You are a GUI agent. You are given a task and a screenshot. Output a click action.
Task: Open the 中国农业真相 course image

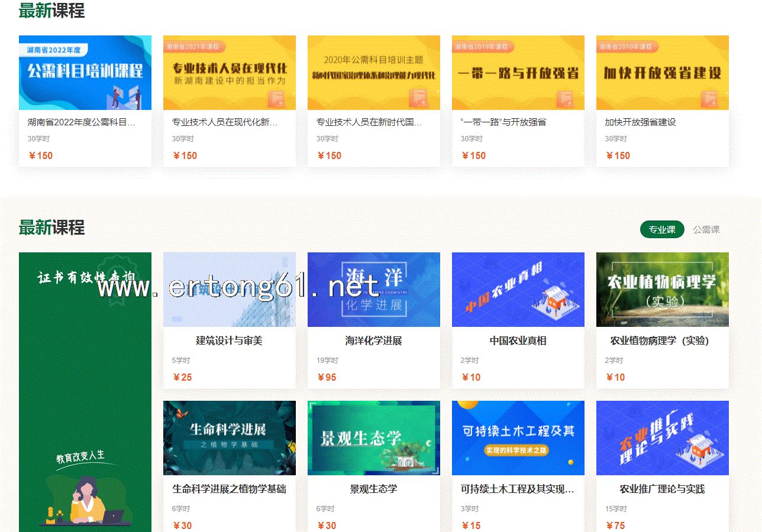[x=518, y=290]
